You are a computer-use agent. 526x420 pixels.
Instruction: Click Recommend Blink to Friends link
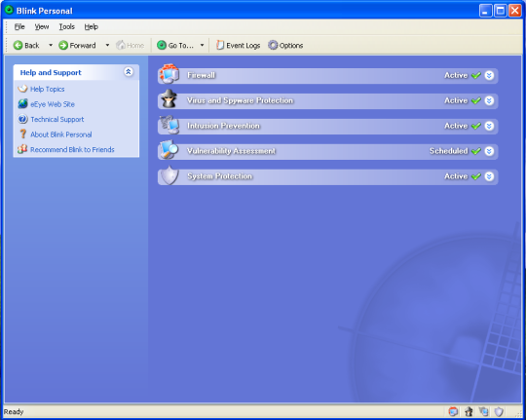tap(72, 149)
